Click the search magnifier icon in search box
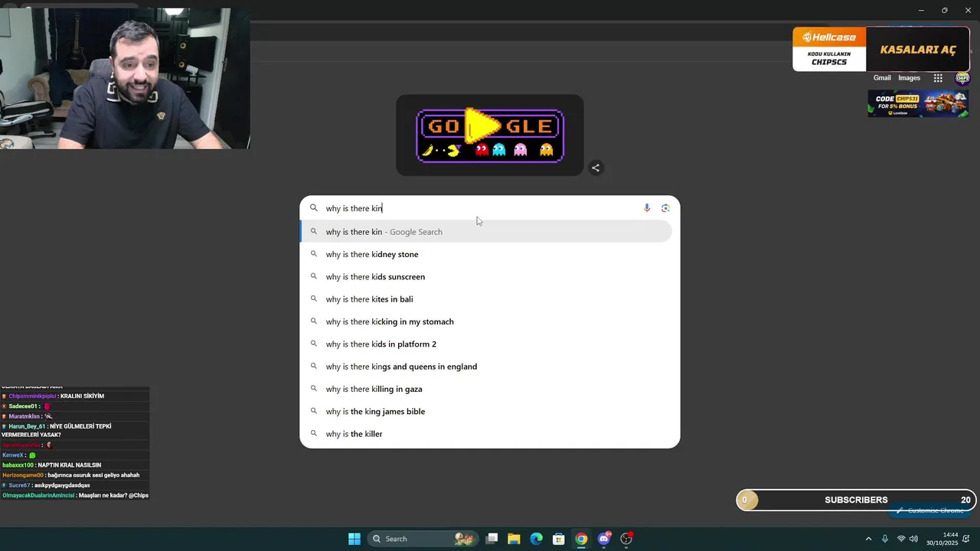Image resolution: width=980 pixels, height=551 pixels. click(313, 208)
